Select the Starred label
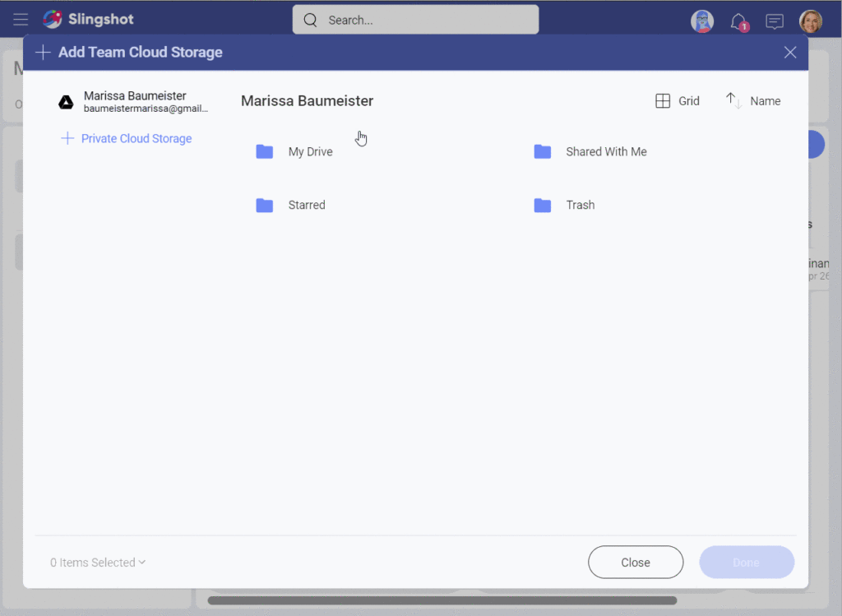Screen dimensions: 842x616 click(x=307, y=205)
